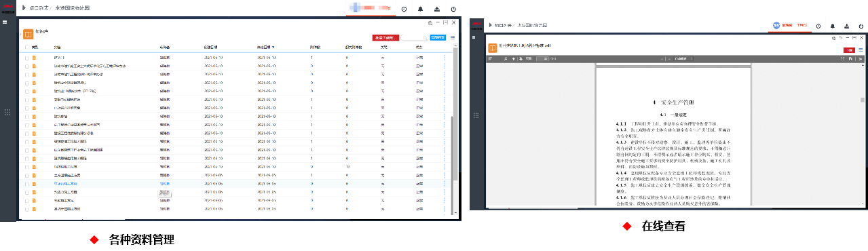Click the list view icon beside blue button
Viewport: 868px width, 251px height.
point(453,37)
